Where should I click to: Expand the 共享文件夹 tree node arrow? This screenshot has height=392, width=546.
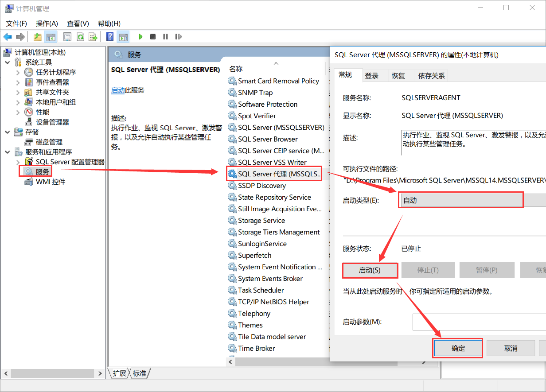click(18, 92)
